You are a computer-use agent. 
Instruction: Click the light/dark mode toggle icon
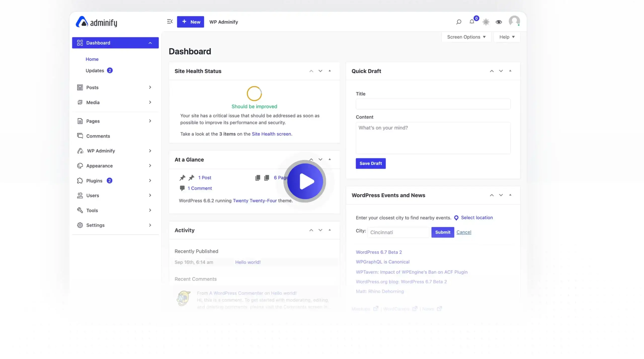pyautogui.click(x=485, y=22)
